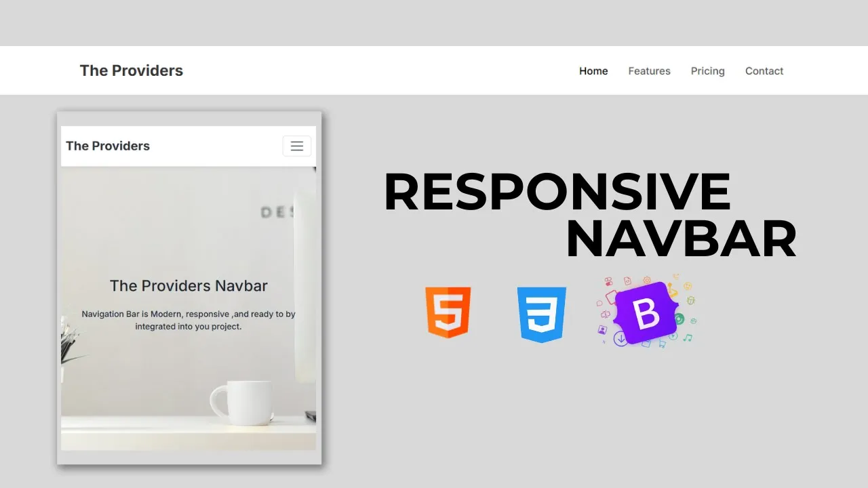Image resolution: width=868 pixels, height=488 pixels.
Task: Click the hero description text in the mobile preview
Action: tap(189, 320)
